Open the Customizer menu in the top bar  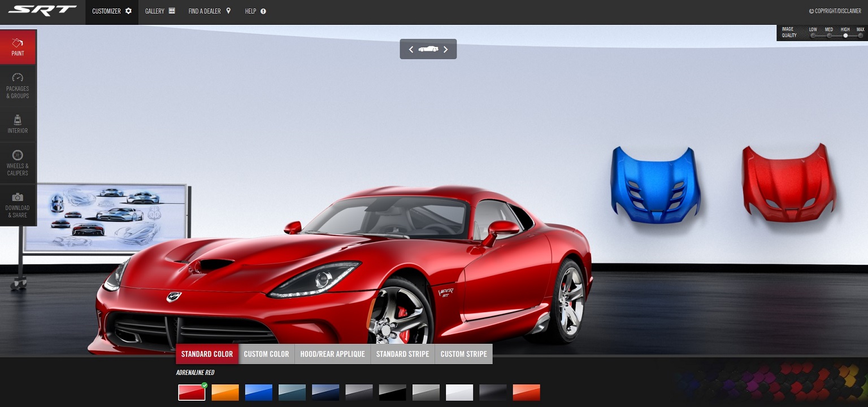(111, 11)
